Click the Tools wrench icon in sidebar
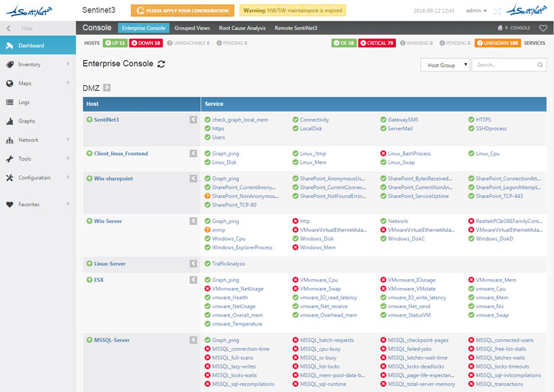The height and width of the screenshot is (392, 554). pos(10,159)
